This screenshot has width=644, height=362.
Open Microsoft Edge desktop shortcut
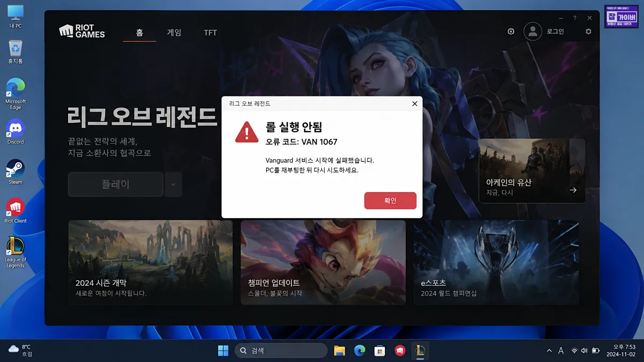pos(16,94)
